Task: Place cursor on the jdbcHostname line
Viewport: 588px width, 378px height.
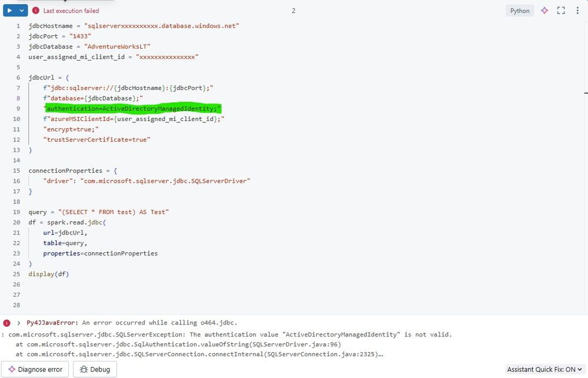Action: click(133, 26)
